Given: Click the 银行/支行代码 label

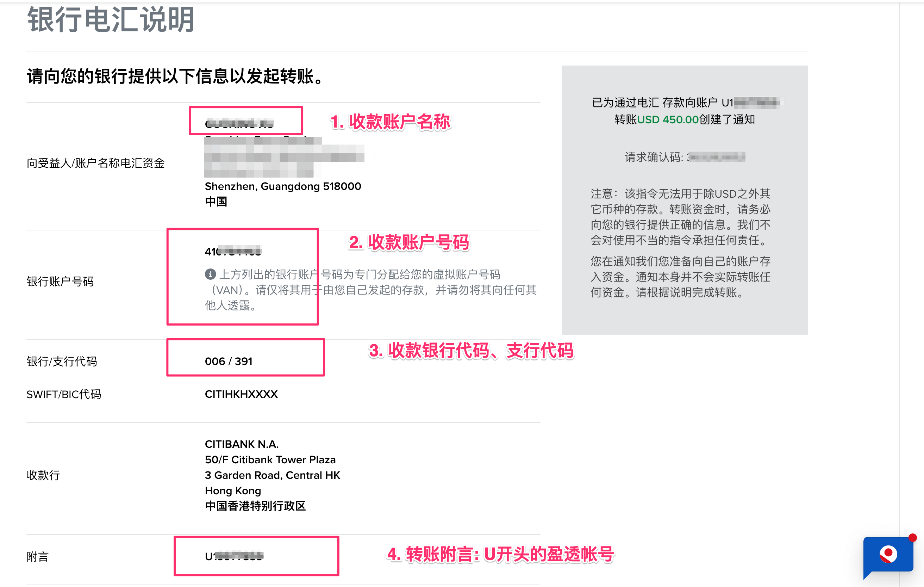Looking at the screenshot, I should click(x=61, y=361).
